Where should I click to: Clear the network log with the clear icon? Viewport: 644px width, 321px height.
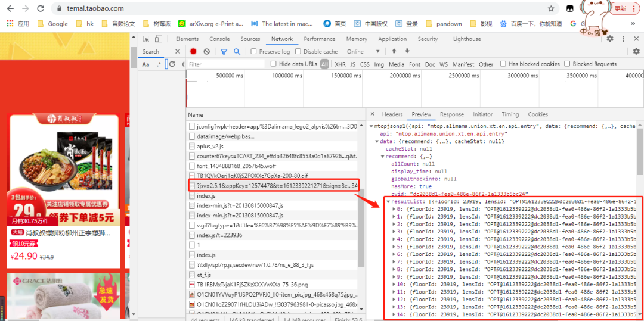click(206, 52)
